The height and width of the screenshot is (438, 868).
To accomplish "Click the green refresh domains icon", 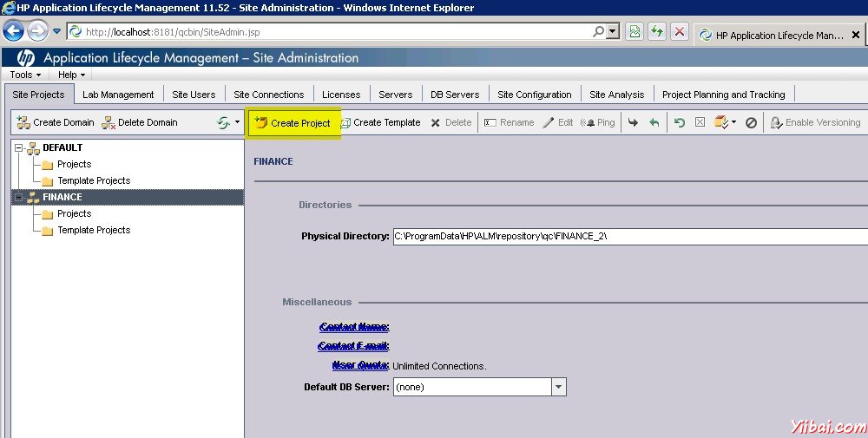I will (x=223, y=122).
